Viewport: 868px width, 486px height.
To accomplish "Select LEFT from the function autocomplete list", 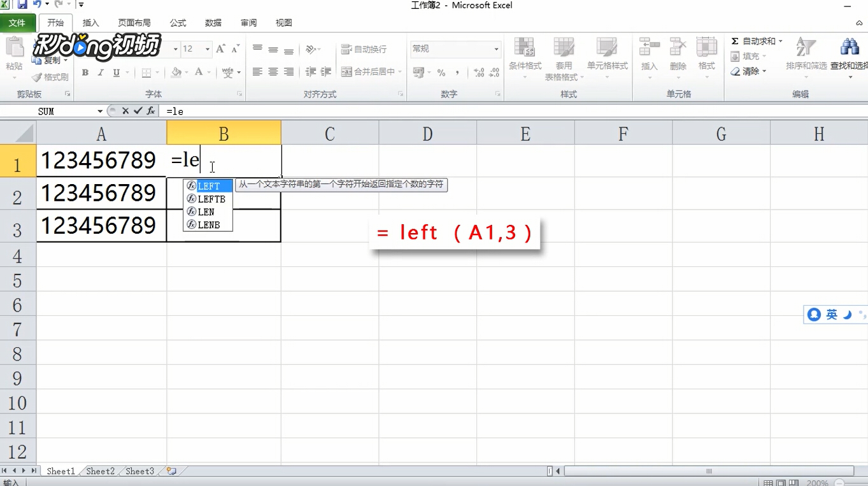I will coord(210,185).
